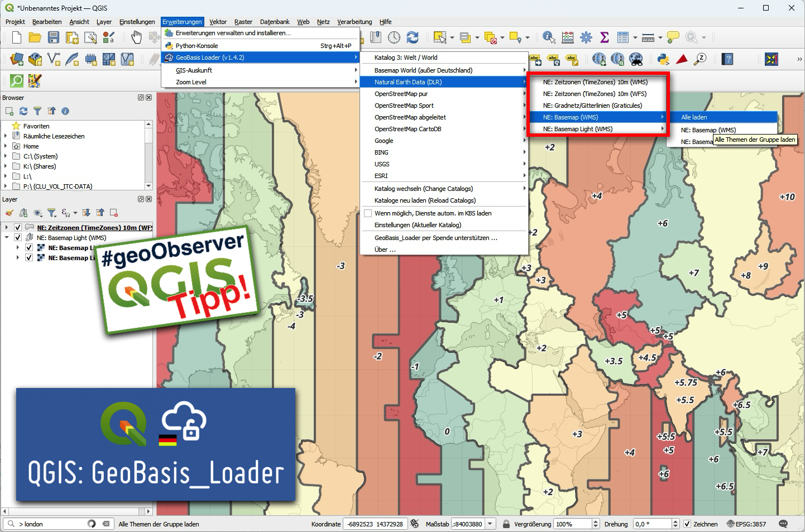This screenshot has height=532, width=805.
Task: Open the attribute table icon
Action: pos(623,37)
